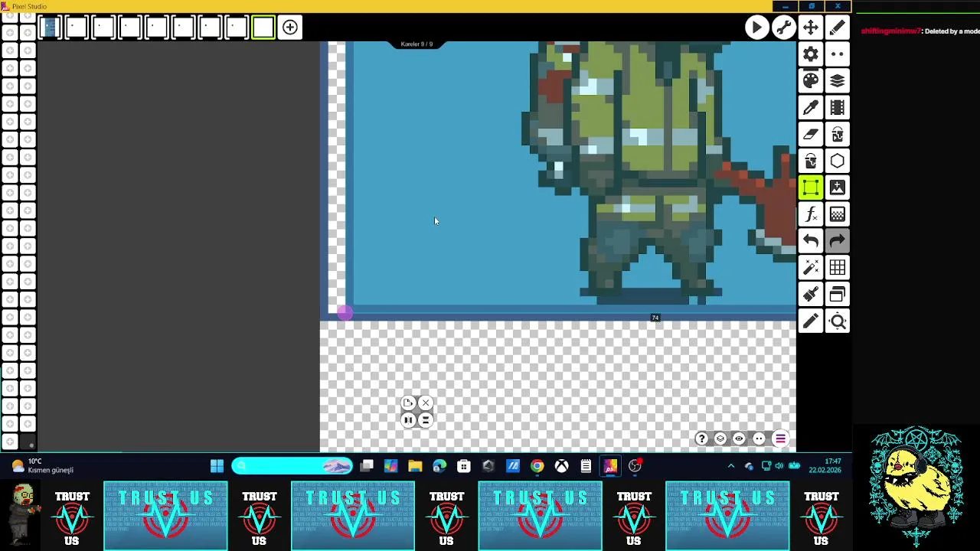Select the Eraser tool
980x551 pixels.
pos(811,135)
